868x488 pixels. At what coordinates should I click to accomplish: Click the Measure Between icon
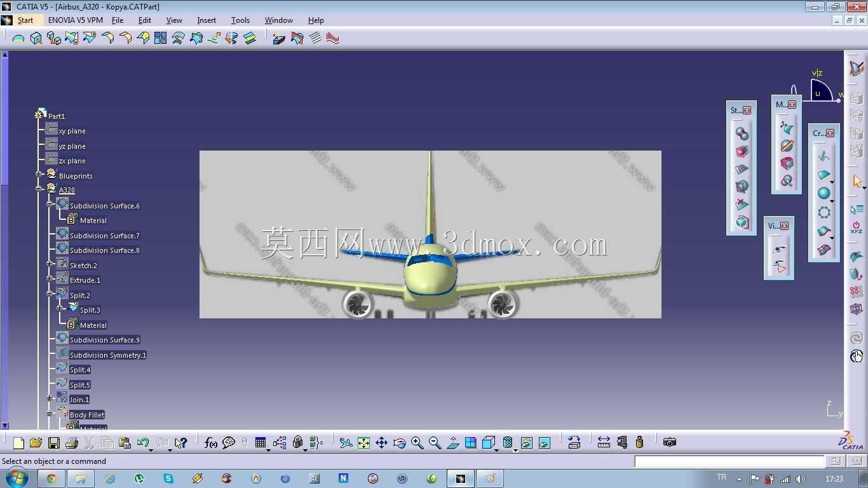point(604,442)
